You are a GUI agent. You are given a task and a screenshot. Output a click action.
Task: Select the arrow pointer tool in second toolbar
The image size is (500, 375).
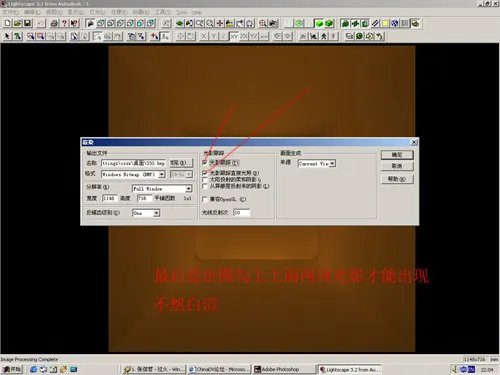click(7, 36)
